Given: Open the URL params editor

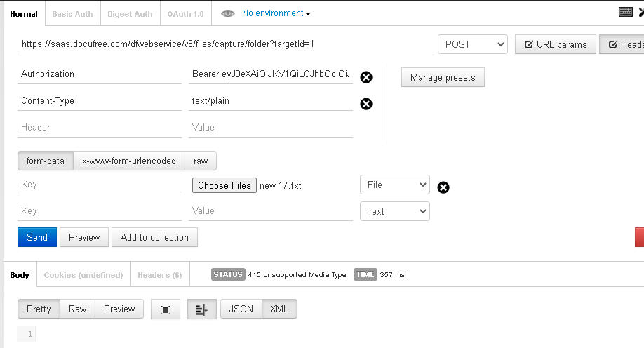Looking at the screenshot, I should coord(556,44).
